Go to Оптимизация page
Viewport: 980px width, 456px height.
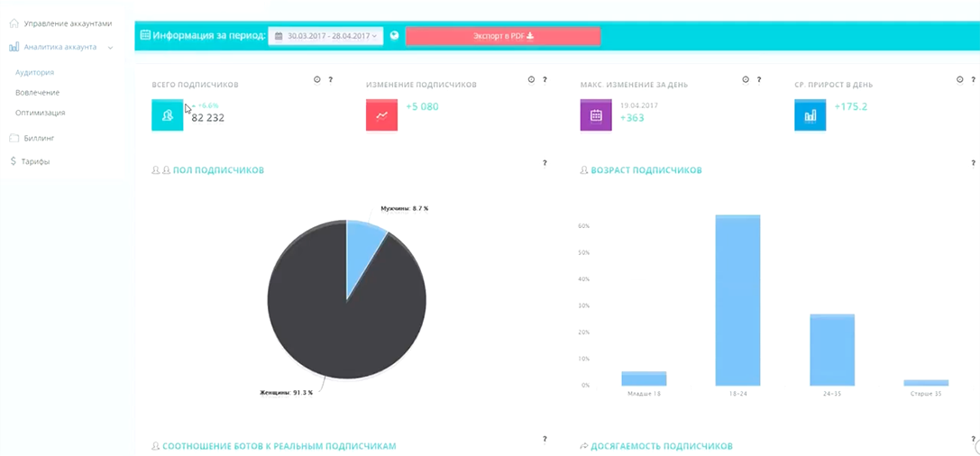click(40, 113)
